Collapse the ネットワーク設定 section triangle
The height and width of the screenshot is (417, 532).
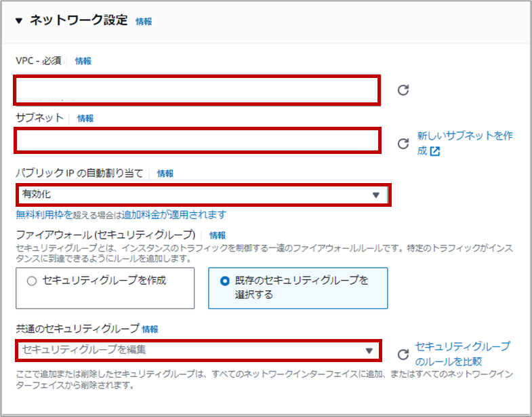click(19, 21)
